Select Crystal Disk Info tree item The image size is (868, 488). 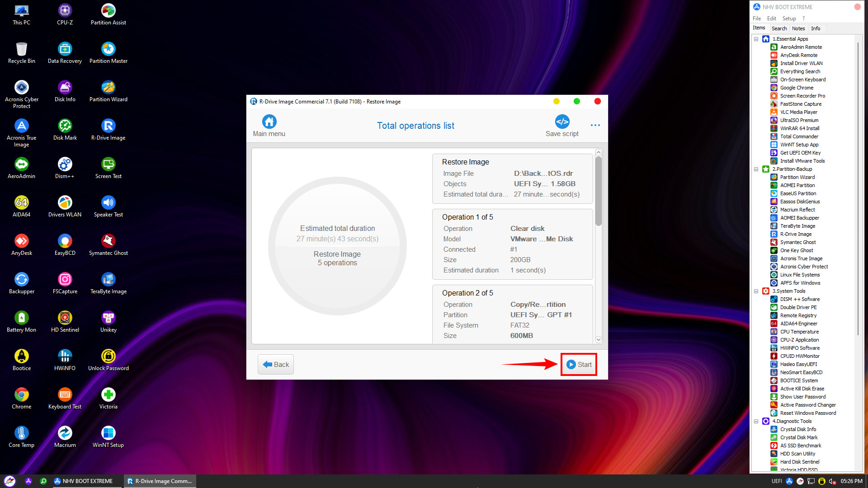pyautogui.click(x=798, y=429)
